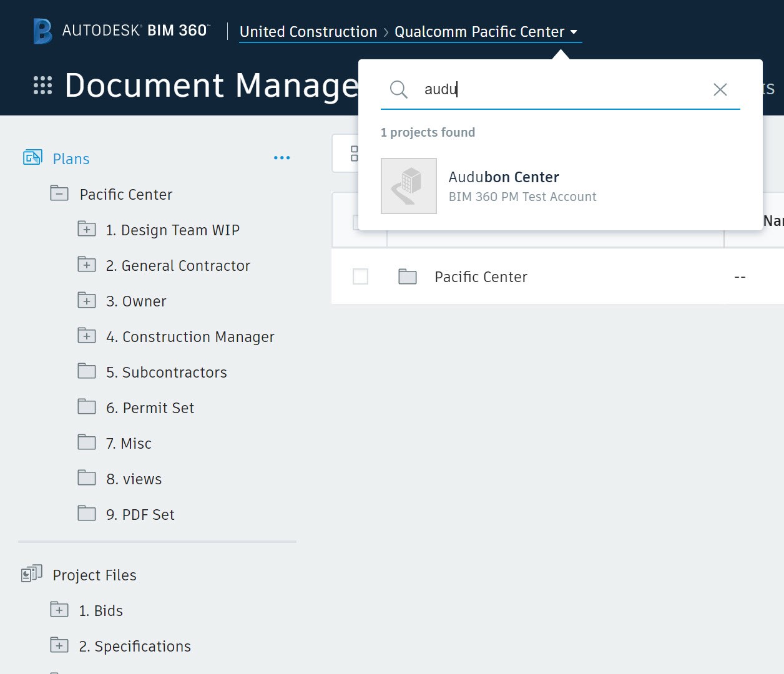
Task: Open the Qualcomm Pacific Center project dropdown
Action: pos(486,31)
